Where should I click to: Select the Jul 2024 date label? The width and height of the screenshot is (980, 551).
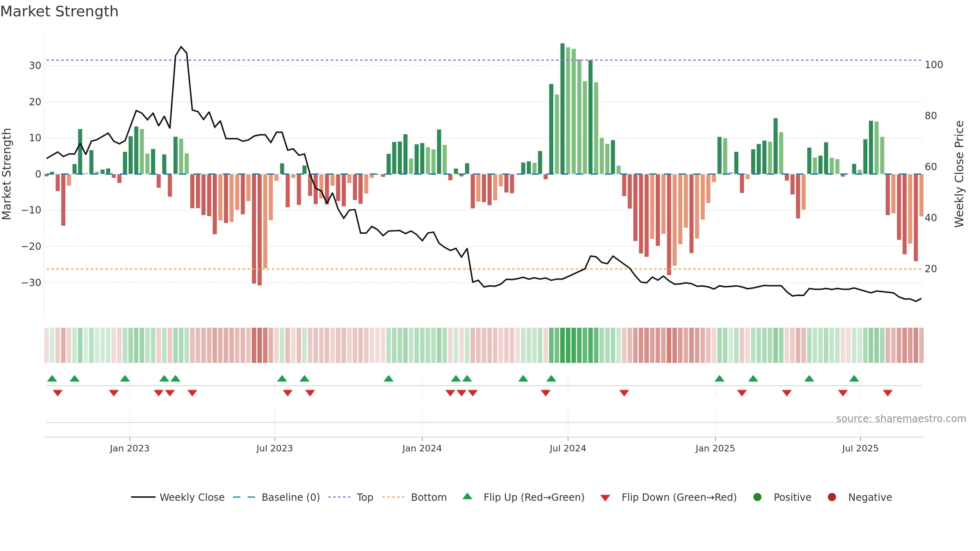(568, 449)
